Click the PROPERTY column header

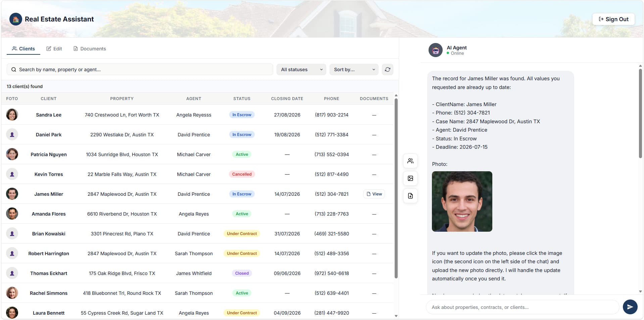(122, 98)
